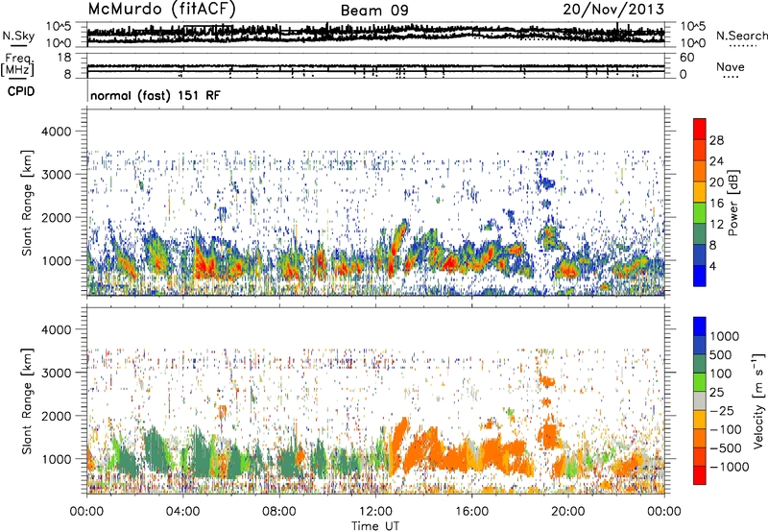
Task: Pick the yellow-orange 16–20 dB power swatch
Action: tap(700, 192)
